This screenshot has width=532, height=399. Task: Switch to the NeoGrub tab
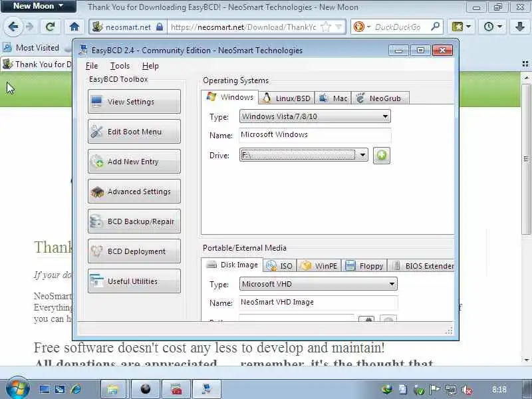(x=380, y=98)
